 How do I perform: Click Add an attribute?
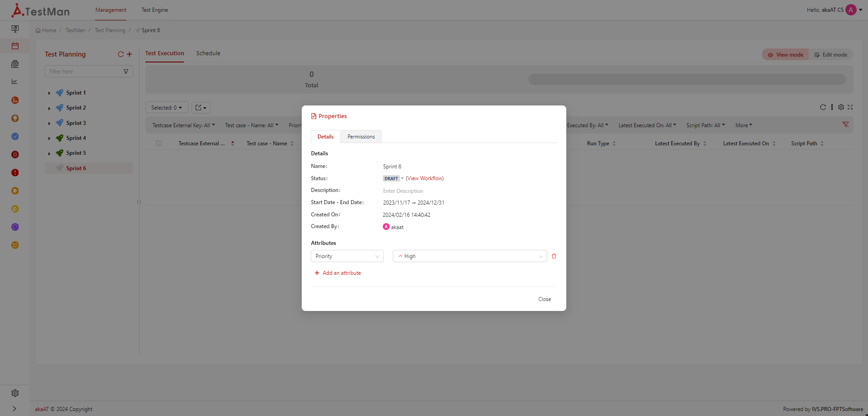coord(338,273)
